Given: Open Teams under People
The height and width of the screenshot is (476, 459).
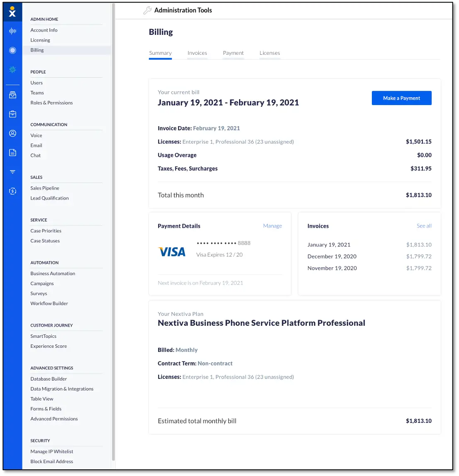Looking at the screenshot, I should 37,93.
